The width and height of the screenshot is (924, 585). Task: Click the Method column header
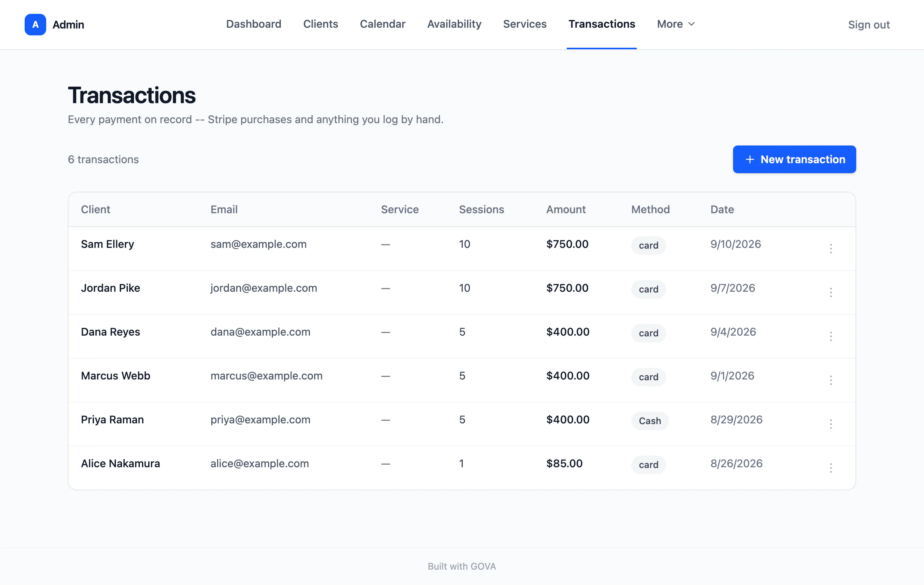tap(650, 209)
